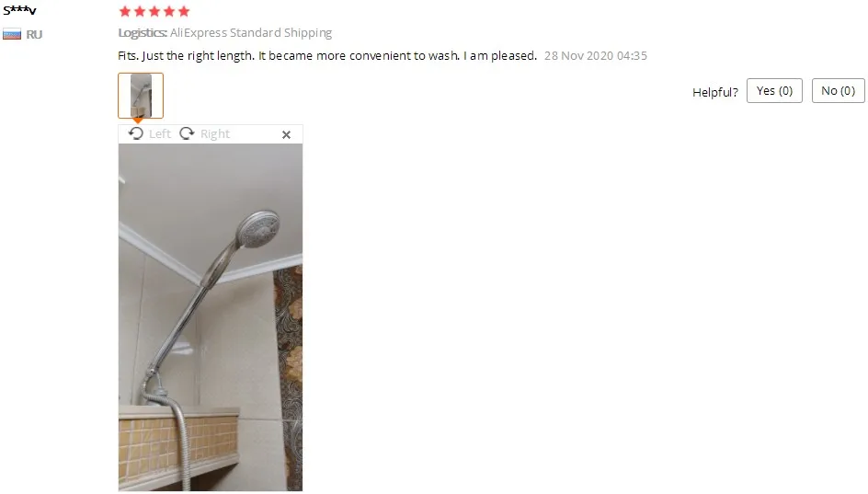Mark review unhelpful with No (0)

[x=838, y=91]
